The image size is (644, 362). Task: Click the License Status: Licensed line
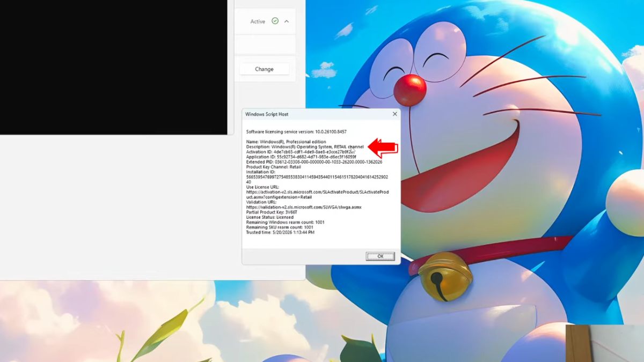[270, 217]
